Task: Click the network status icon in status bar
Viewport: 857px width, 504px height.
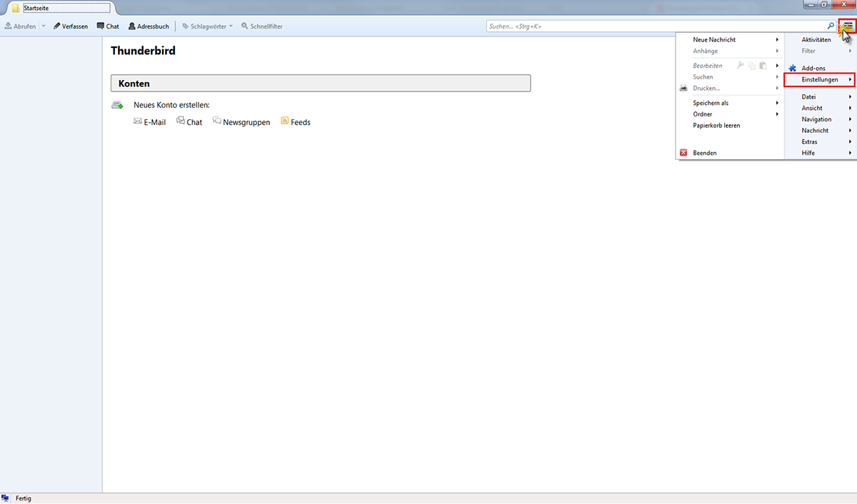Action: point(6,498)
